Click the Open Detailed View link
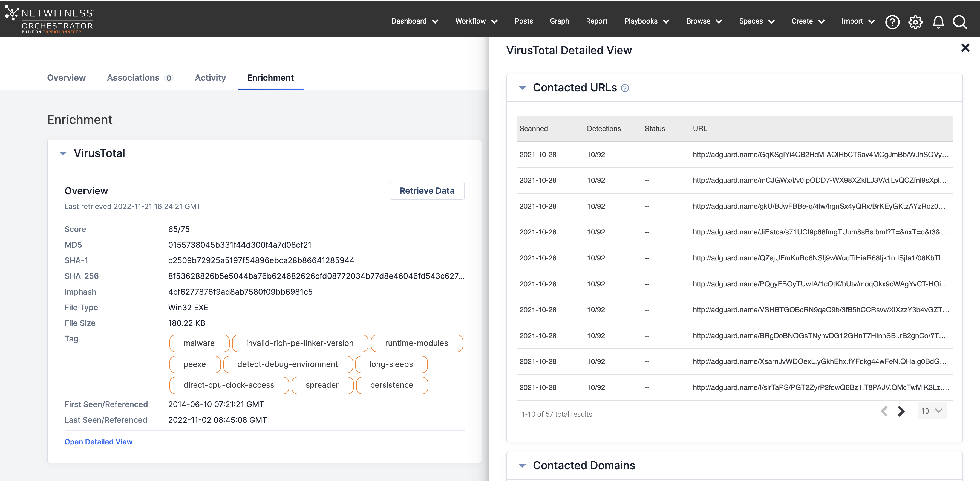This screenshot has height=481, width=980. pos(98,442)
